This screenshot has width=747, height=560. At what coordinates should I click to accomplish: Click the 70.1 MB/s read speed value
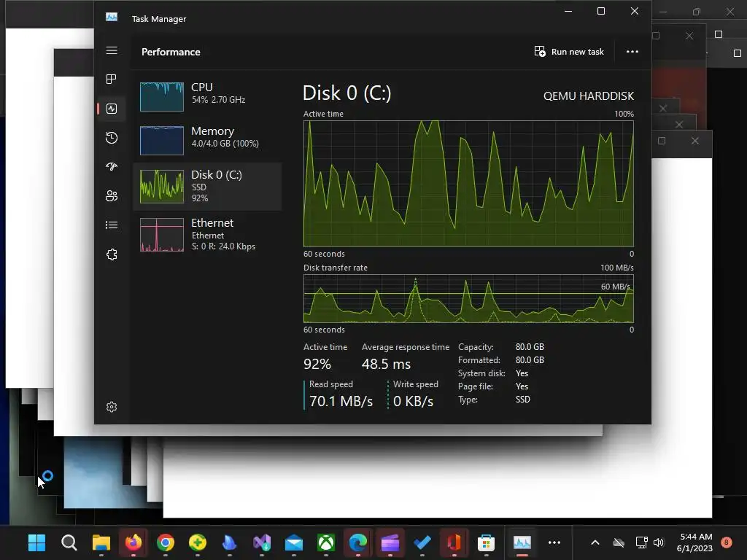[x=341, y=402]
